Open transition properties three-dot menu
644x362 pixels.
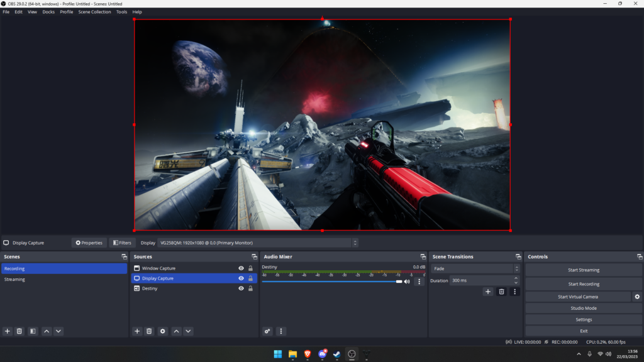coord(514,292)
